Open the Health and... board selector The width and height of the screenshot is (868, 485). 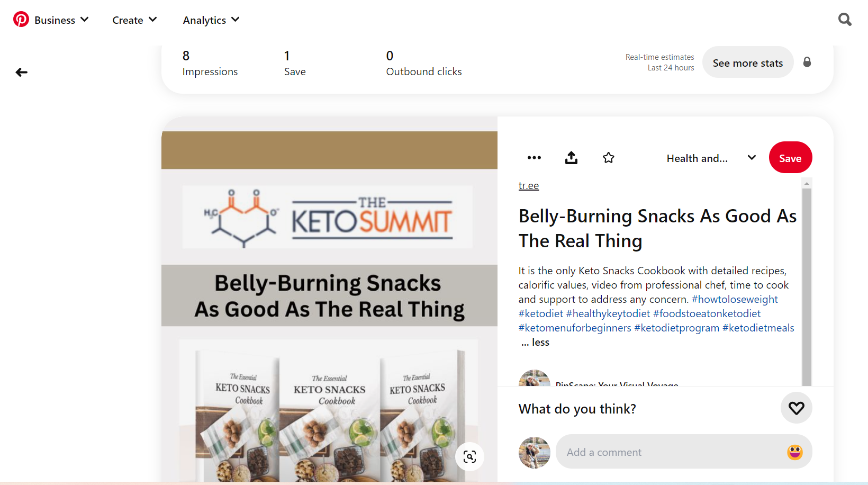point(710,158)
